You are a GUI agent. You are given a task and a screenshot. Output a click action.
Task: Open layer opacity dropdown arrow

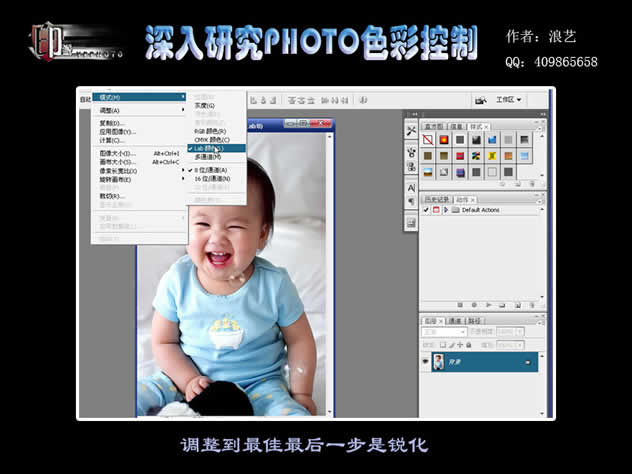pos(520,332)
